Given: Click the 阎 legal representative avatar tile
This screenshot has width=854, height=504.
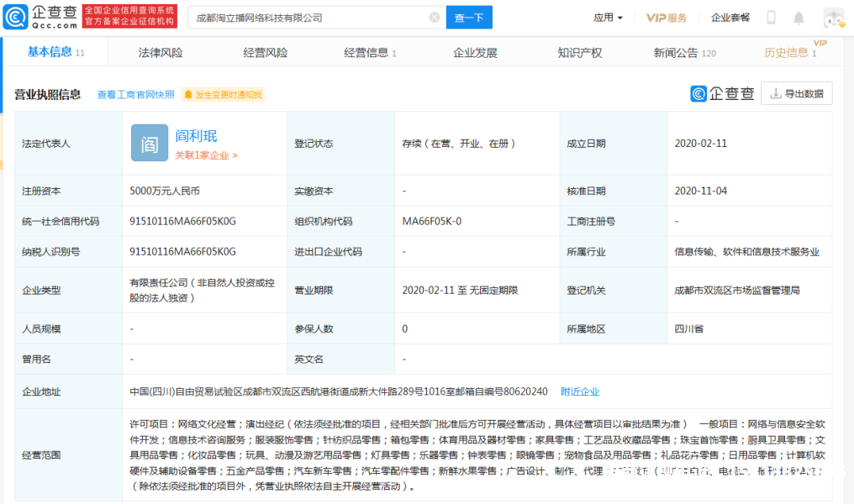Looking at the screenshot, I should [x=150, y=143].
